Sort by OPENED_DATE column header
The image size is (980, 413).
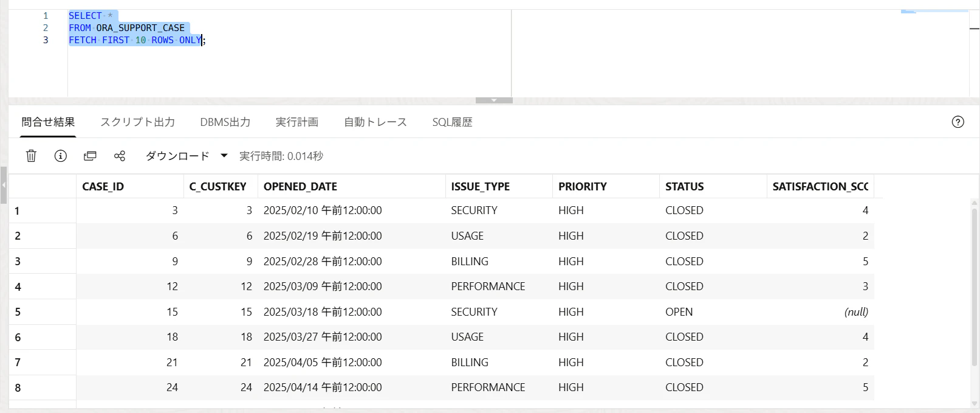pyautogui.click(x=351, y=187)
